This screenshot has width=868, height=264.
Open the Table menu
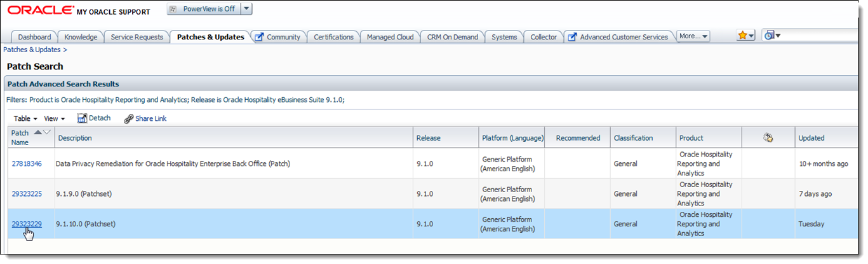tap(25, 118)
